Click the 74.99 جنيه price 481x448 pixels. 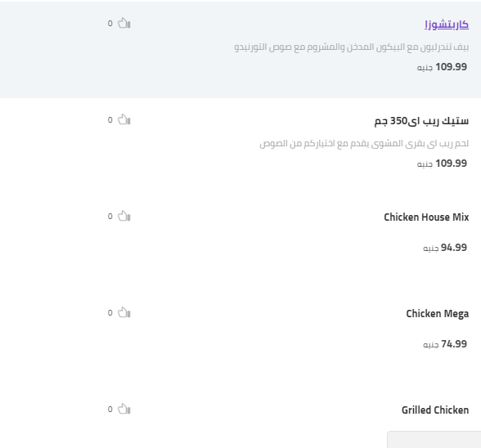pos(445,344)
